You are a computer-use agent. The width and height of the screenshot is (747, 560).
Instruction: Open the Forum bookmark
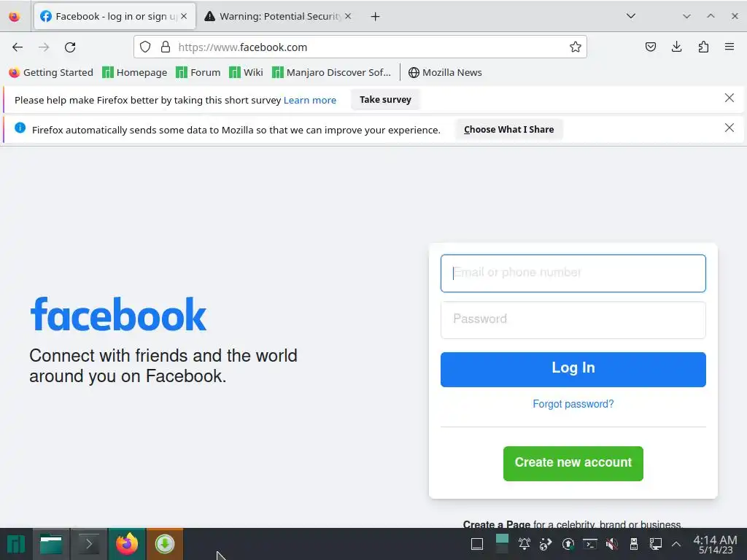(198, 72)
